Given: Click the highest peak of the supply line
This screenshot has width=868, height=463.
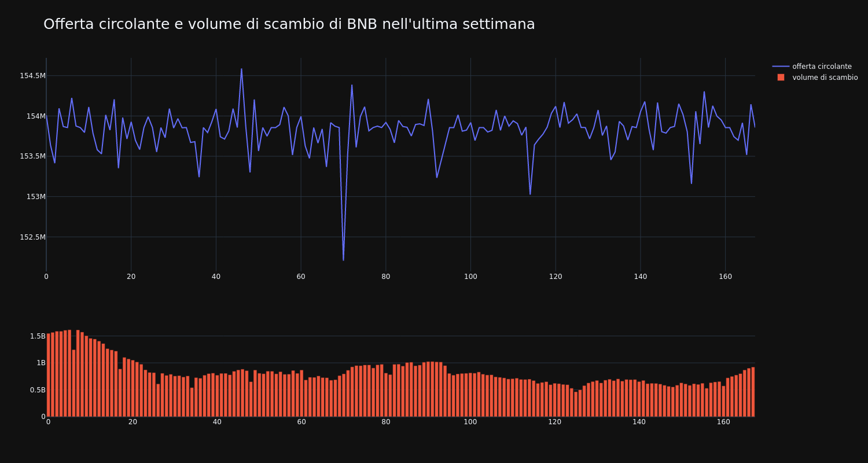Looking at the screenshot, I should [x=241, y=69].
